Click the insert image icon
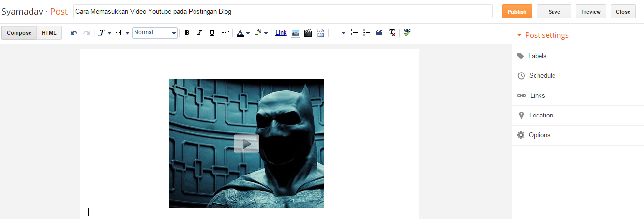Viewport: 644px width, 219px height. (x=295, y=33)
